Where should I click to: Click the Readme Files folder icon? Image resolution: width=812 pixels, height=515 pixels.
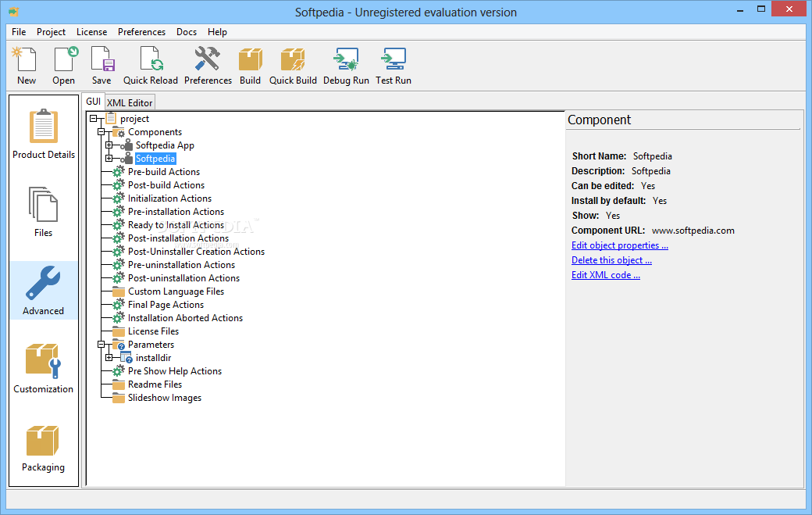119,384
